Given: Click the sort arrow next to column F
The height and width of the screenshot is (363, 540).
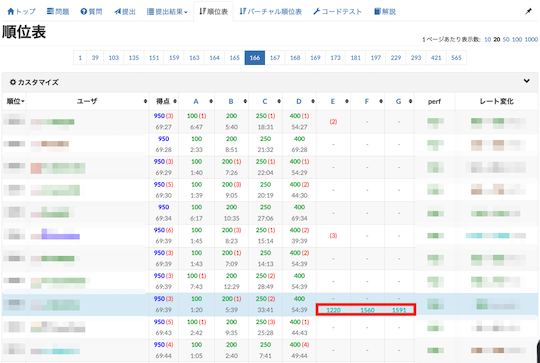Looking at the screenshot, I should (x=381, y=101).
